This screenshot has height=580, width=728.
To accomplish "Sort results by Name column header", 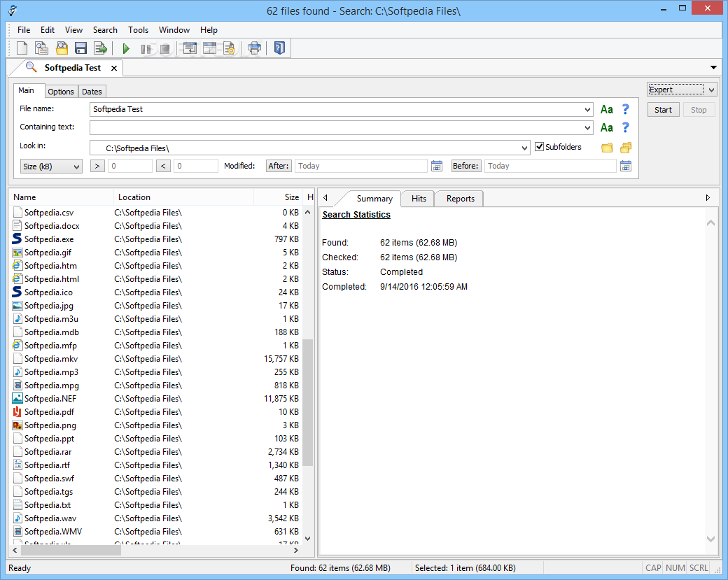I will 62,197.
